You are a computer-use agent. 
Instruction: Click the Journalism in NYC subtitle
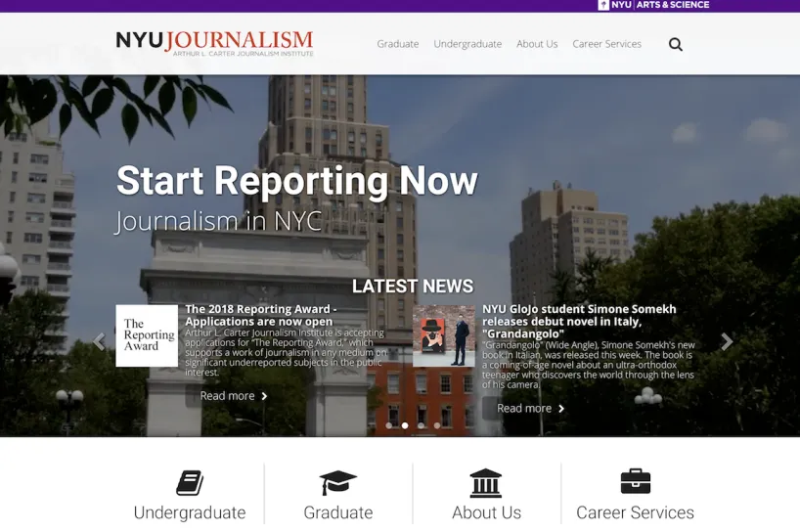click(218, 221)
